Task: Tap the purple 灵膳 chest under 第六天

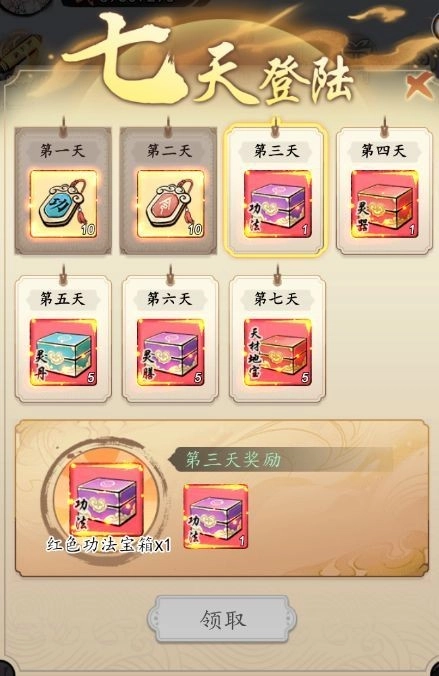Action: click(170, 352)
